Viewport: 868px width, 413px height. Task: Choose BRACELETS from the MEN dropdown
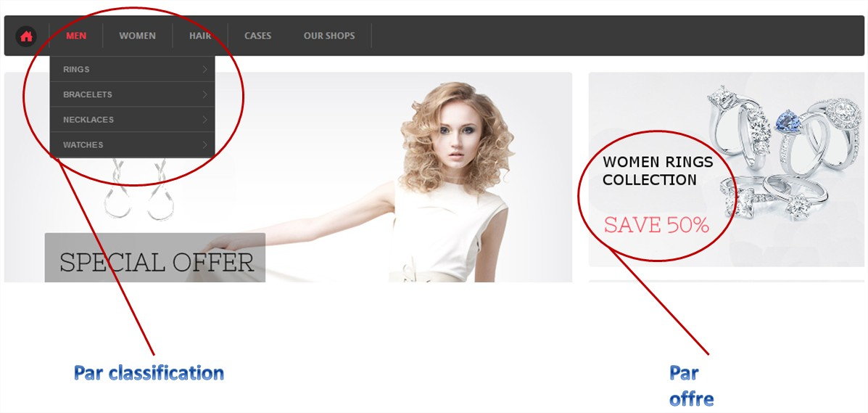(88, 95)
